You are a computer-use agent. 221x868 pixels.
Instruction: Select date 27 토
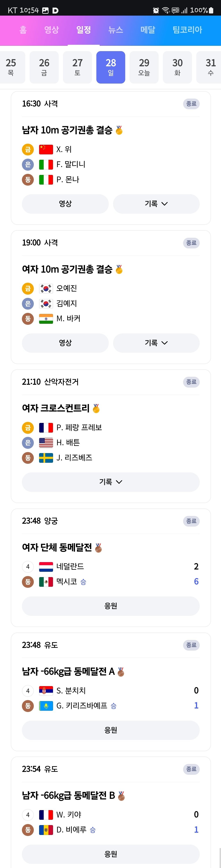point(77,67)
